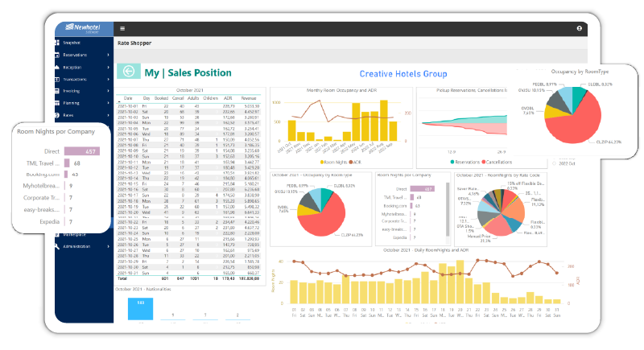Click Monthly Room Occupancy and ADR title
This screenshot has height=350, width=644.
click(x=341, y=90)
